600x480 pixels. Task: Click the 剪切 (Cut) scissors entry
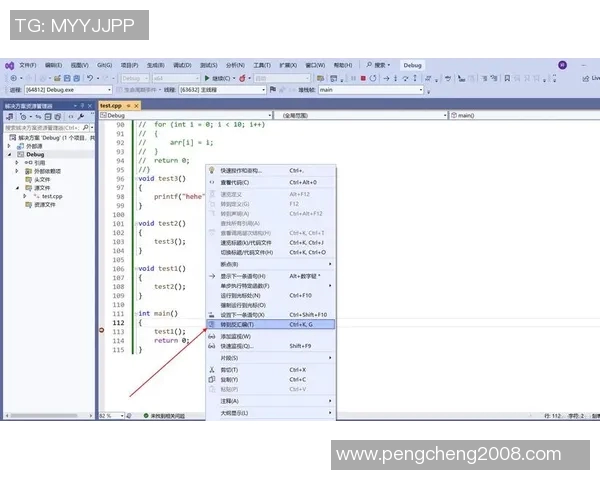tap(233, 369)
